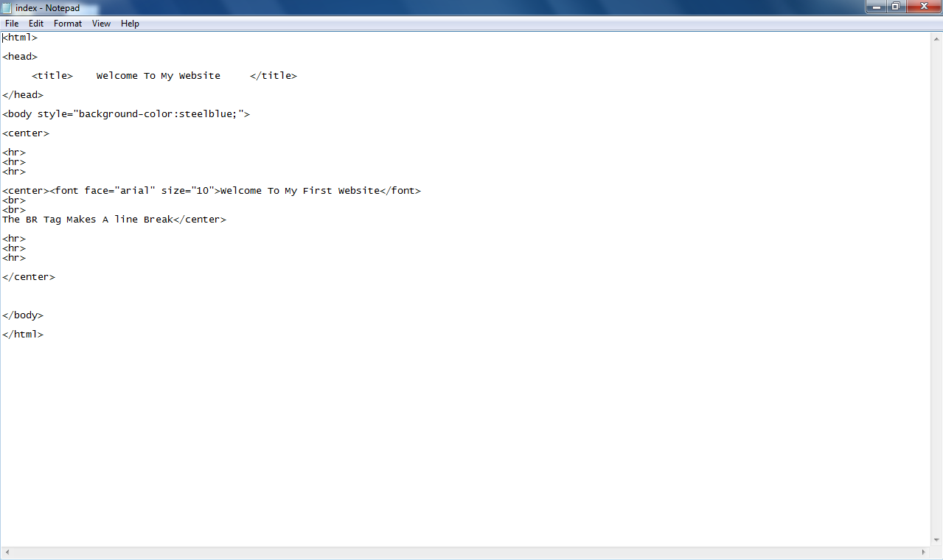Open the Help menu

point(130,23)
